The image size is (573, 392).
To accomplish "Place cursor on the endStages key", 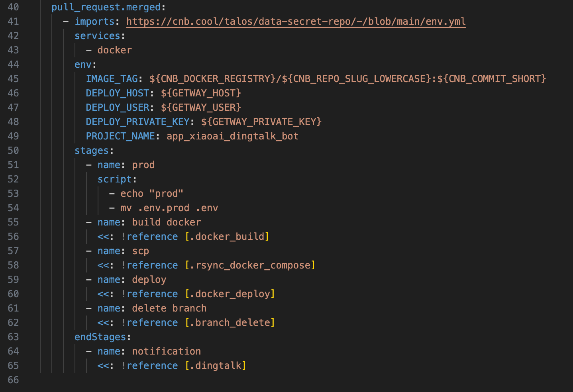I will pyautogui.click(x=100, y=337).
